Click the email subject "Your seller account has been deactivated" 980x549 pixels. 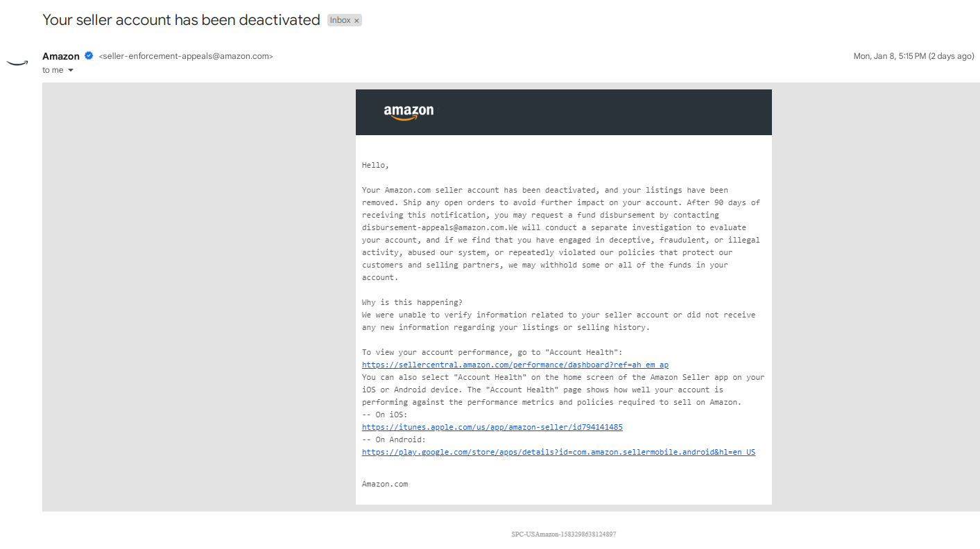point(181,20)
